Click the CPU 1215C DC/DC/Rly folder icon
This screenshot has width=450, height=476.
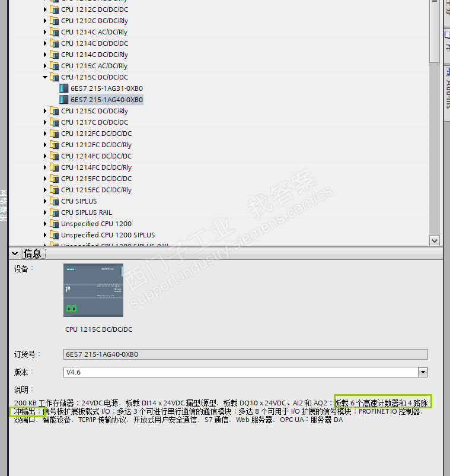click(55, 111)
